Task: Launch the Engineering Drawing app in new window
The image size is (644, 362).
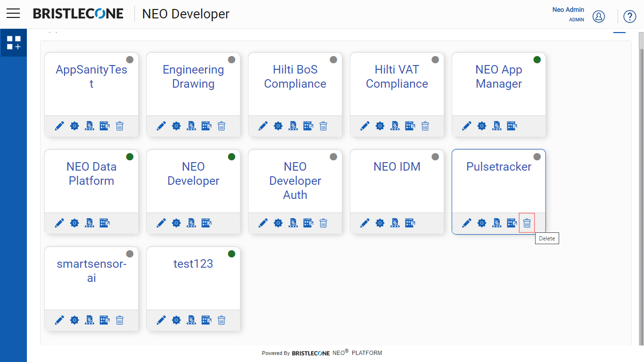Action: tap(206, 126)
